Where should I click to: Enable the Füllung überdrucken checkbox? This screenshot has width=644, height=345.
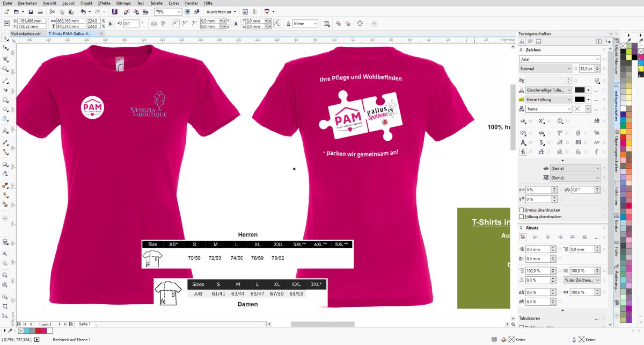click(522, 217)
